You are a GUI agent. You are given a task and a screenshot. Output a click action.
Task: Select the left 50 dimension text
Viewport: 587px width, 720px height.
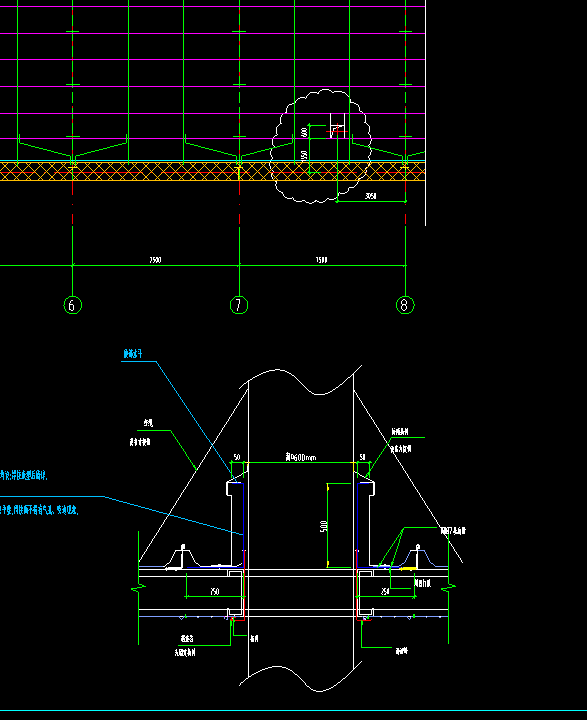coord(237,457)
